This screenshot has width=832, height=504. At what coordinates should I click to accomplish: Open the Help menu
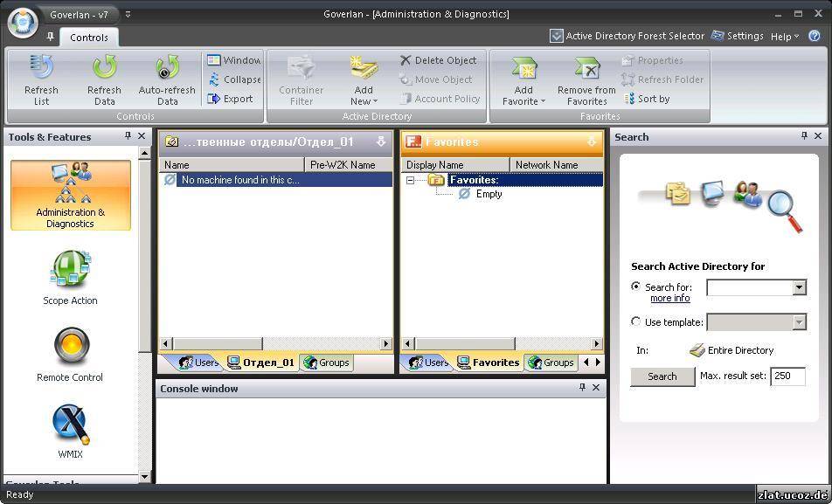pos(785,36)
